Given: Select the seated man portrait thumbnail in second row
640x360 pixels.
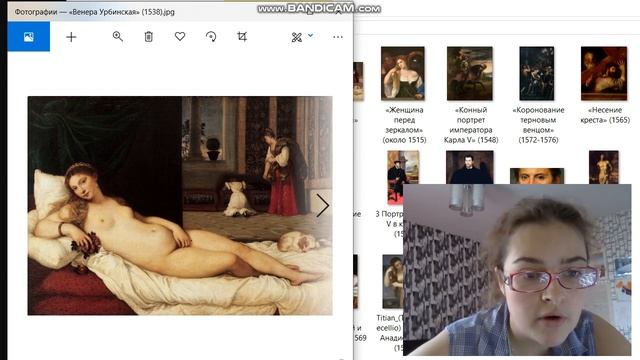Looking at the screenshot, I should 403,177.
